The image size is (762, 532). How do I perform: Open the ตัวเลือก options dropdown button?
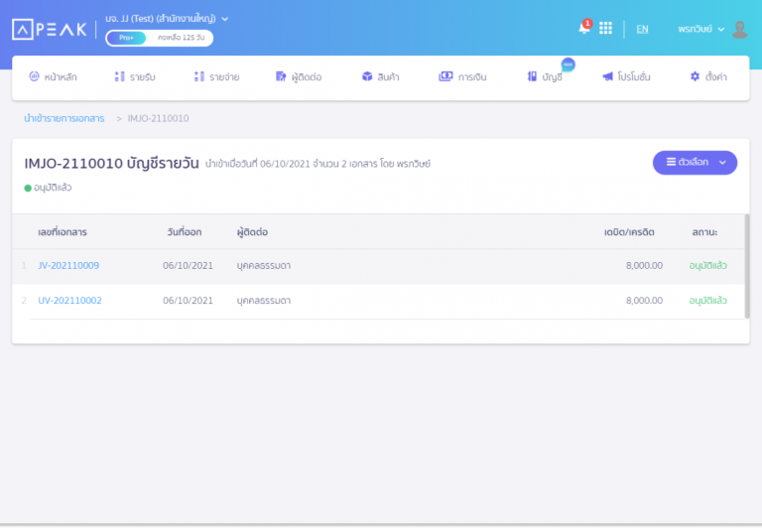(x=695, y=162)
